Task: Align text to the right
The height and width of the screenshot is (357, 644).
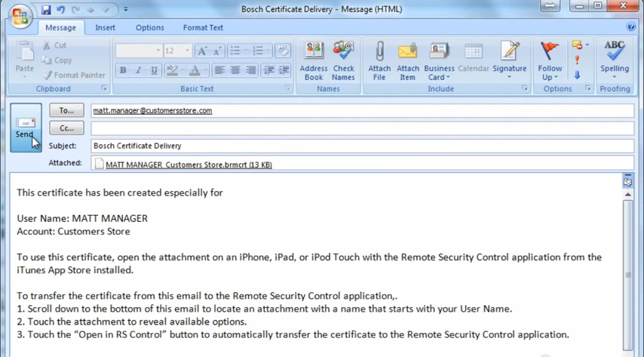Action: [x=250, y=70]
